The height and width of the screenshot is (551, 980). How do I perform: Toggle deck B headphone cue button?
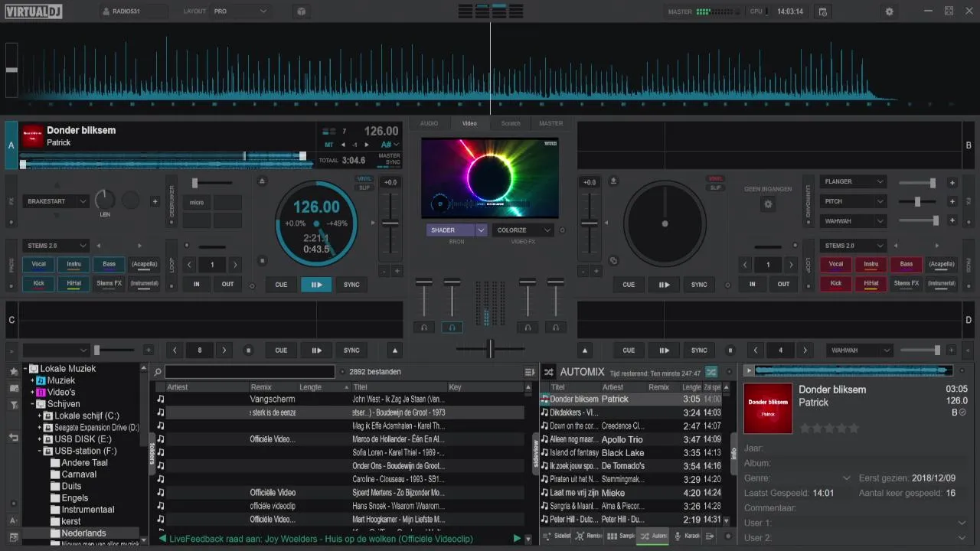[x=527, y=327]
